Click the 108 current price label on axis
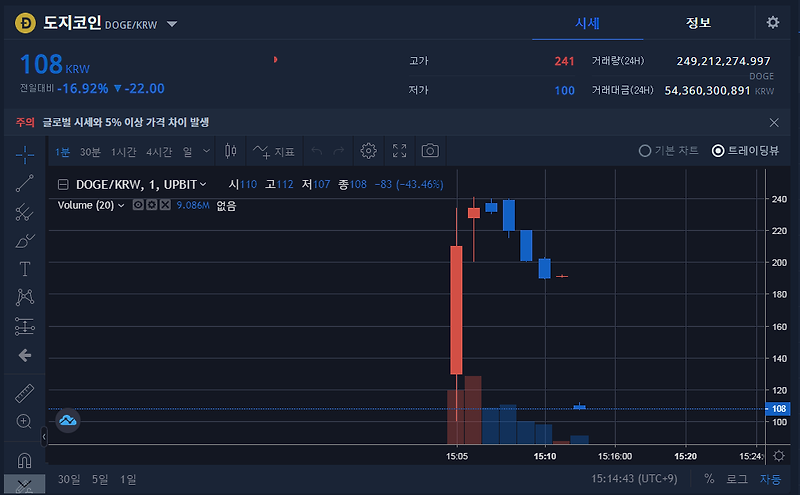Image resolution: width=800 pixels, height=495 pixels. pos(778,409)
